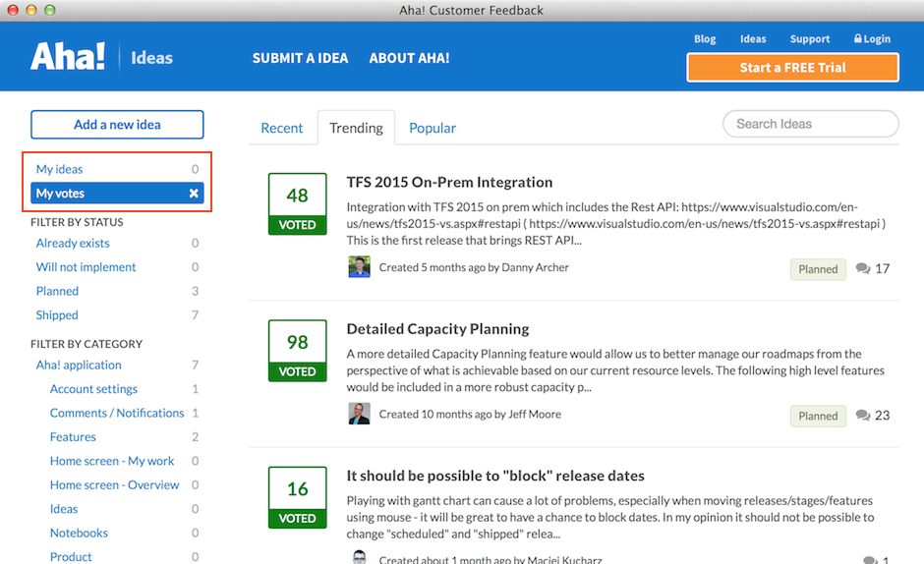
Task: Go to Ideas link in top navigation
Action: [753, 39]
